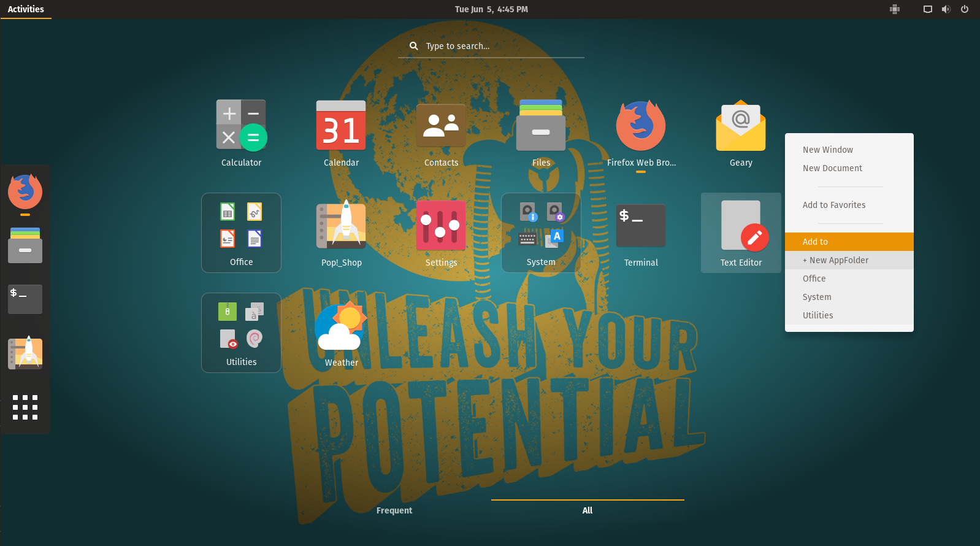The image size is (980, 546).
Task: Open the clock and date menu
Action: point(491,9)
